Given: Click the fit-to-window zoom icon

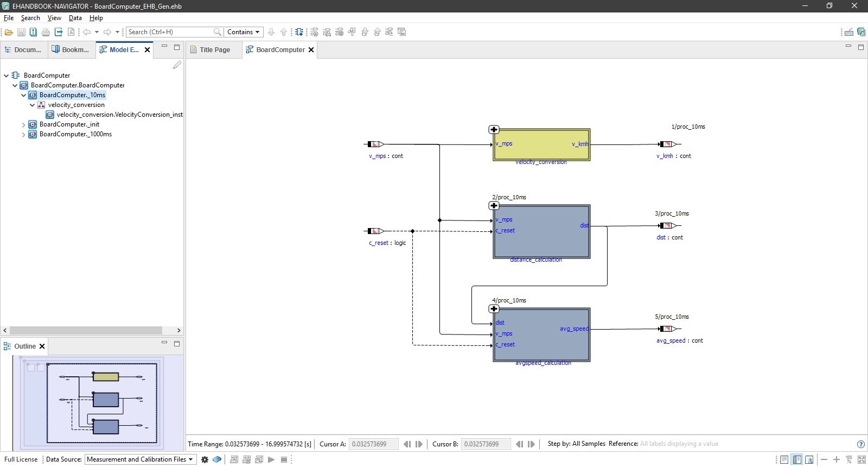Looking at the screenshot, I should [x=861, y=459].
